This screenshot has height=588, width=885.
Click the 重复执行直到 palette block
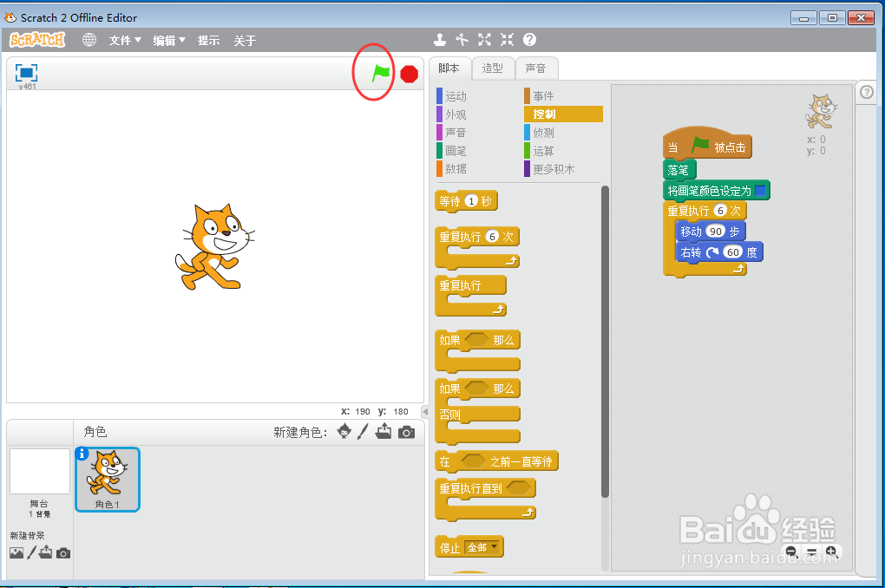tap(485, 499)
